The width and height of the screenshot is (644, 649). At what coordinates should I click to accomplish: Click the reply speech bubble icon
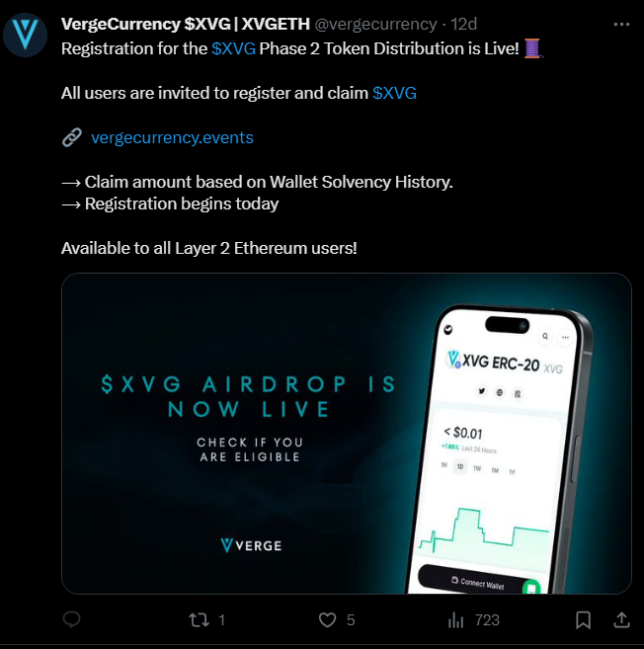pos(71,619)
